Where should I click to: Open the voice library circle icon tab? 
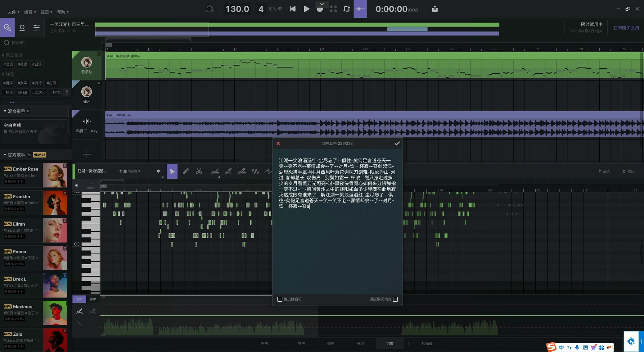(x=22, y=28)
